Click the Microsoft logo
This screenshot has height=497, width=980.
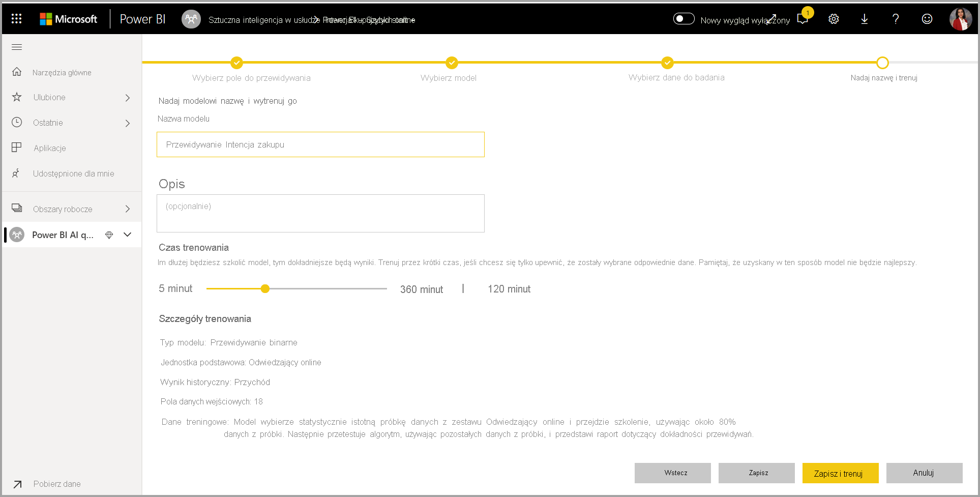coord(68,19)
